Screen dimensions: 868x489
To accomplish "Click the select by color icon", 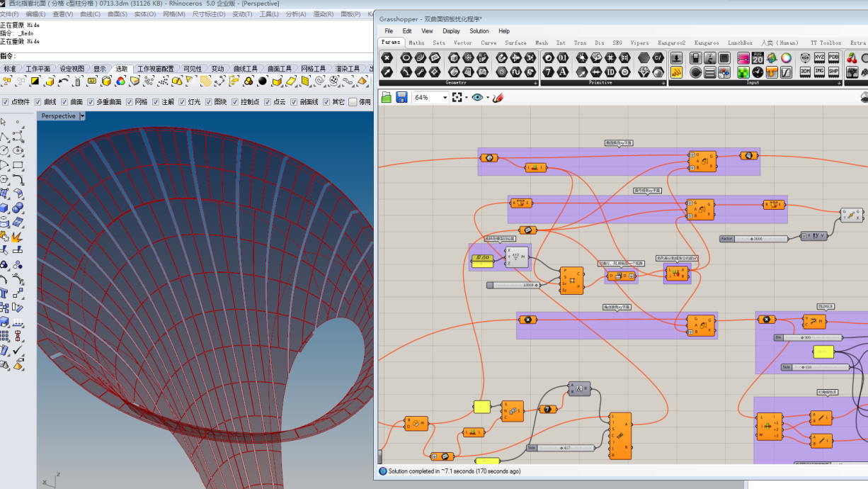I will point(120,81).
